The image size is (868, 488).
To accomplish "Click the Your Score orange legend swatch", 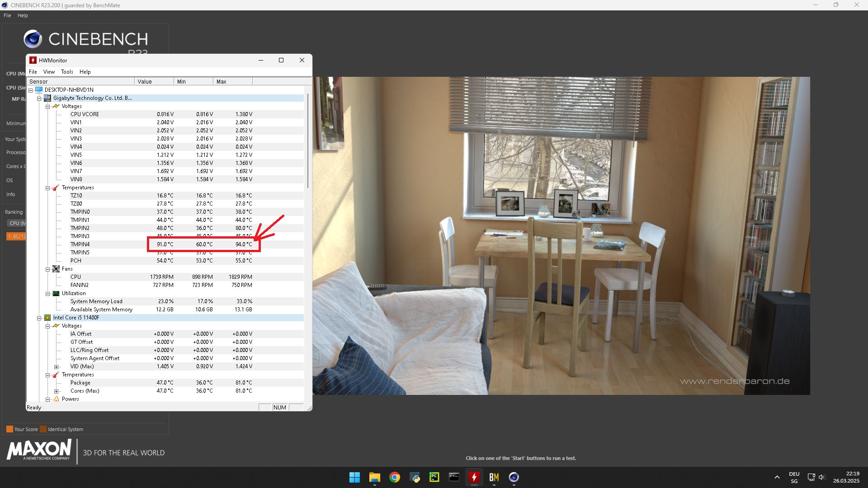I will (x=9, y=429).
